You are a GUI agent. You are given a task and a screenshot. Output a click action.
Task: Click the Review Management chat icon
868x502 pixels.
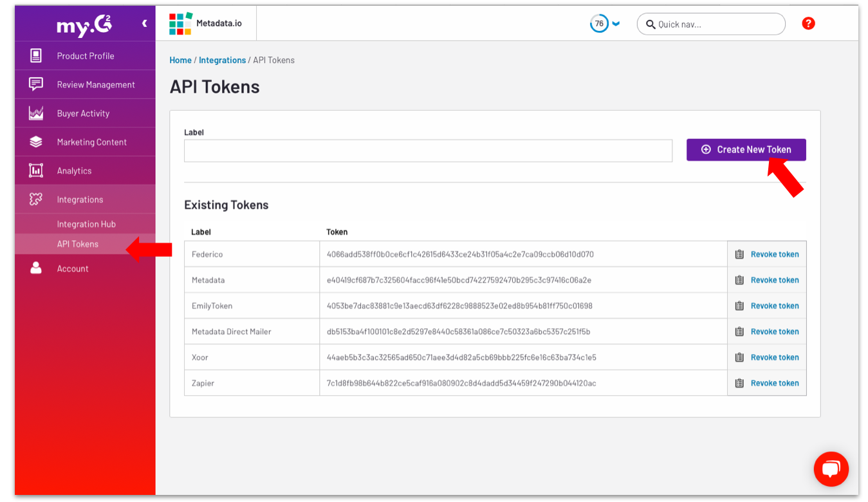pos(36,84)
